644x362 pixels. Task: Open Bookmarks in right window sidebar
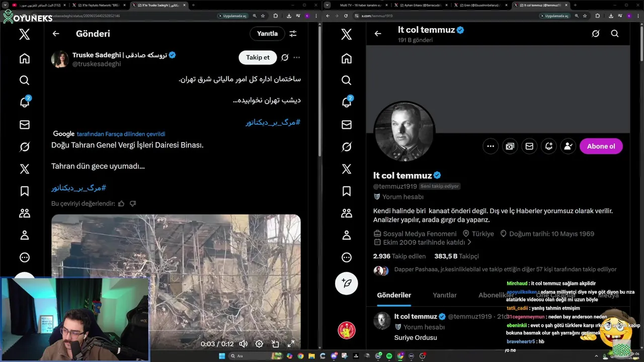[346, 191]
